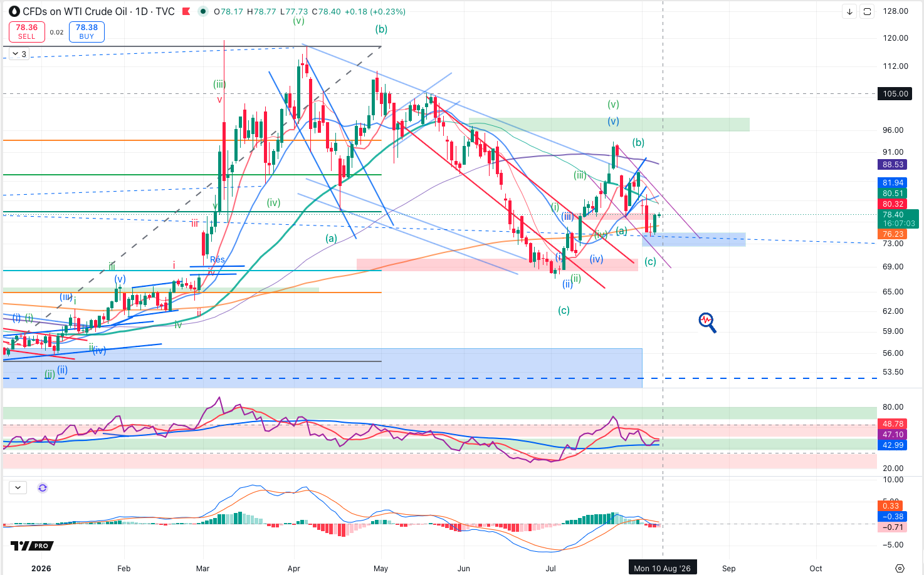Click the 105.00 price label on axis
The image size is (924, 575).
(x=895, y=93)
